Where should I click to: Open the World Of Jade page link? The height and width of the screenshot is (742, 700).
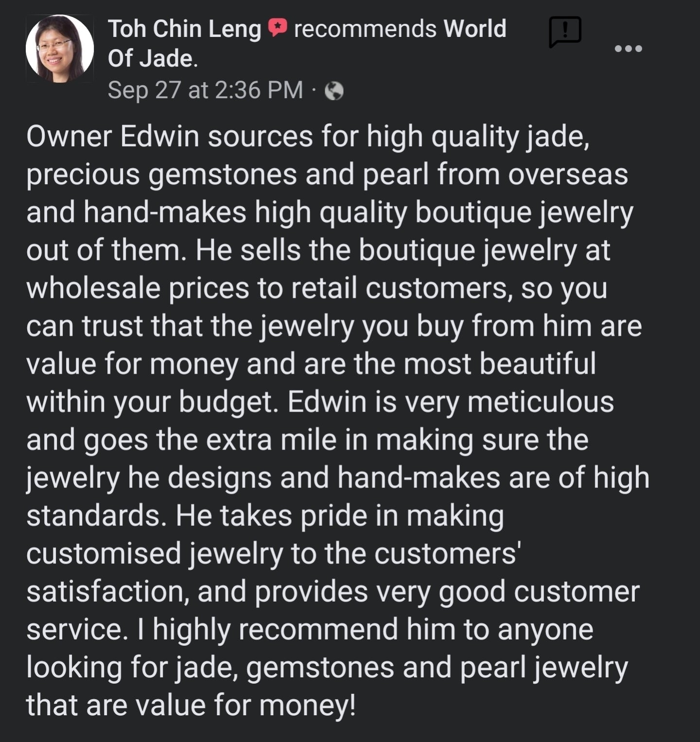pos(474,29)
